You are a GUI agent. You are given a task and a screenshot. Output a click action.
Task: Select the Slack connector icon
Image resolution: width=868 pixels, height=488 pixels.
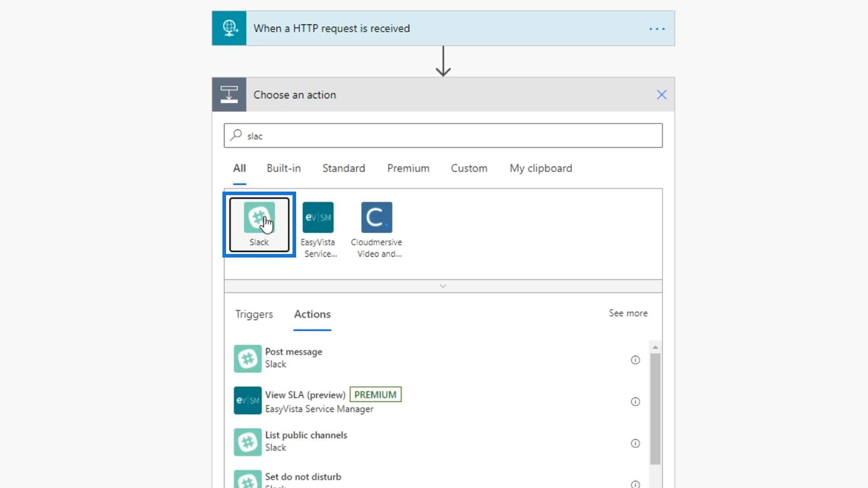pyautogui.click(x=259, y=218)
